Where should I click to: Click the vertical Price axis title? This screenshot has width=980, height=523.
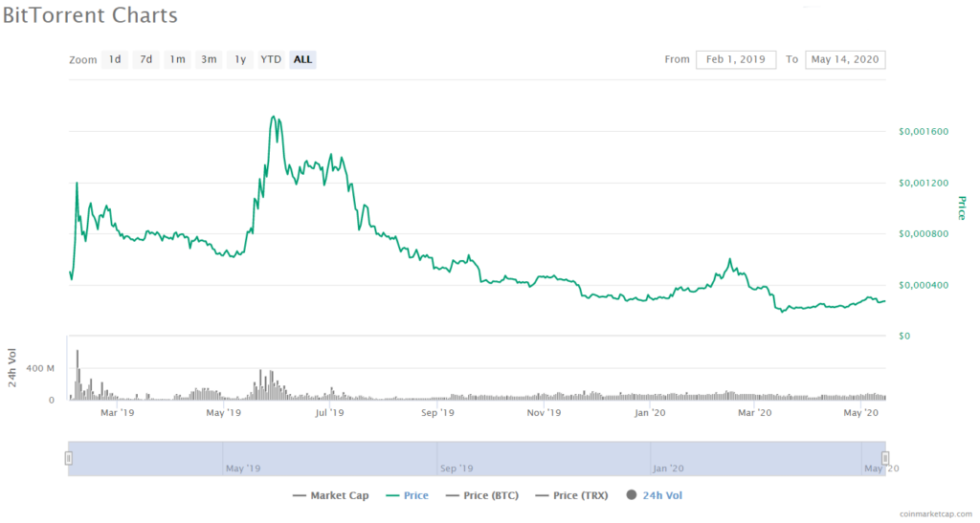click(962, 207)
